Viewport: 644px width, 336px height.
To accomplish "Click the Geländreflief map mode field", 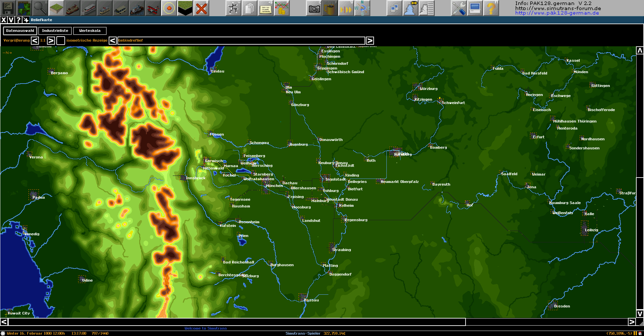I will [x=241, y=41].
